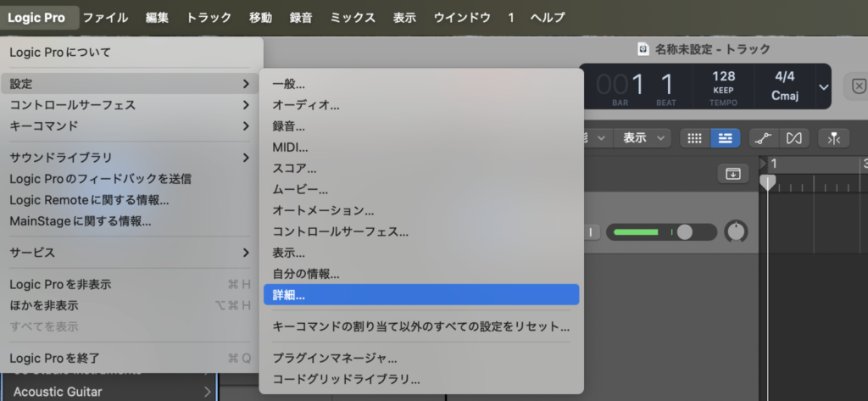Select ムービー... settings

coord(421,189)
